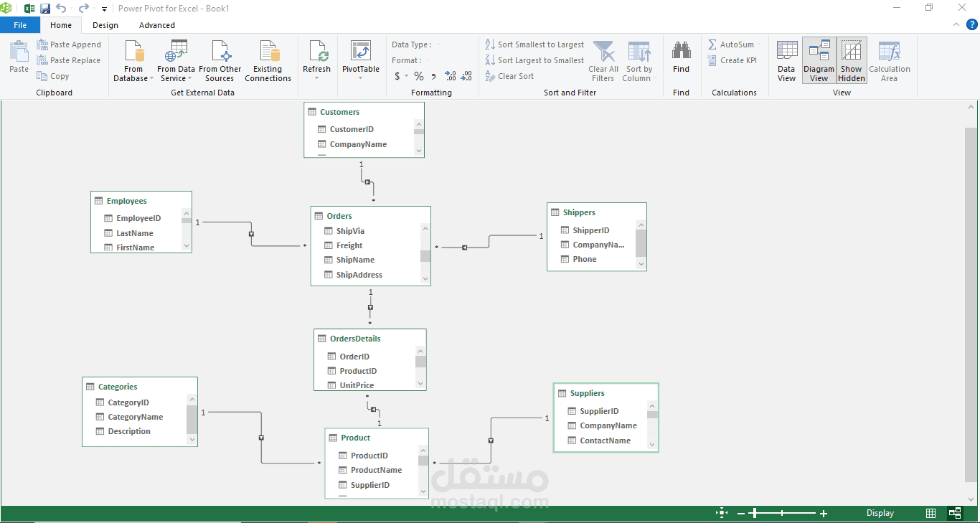Open Existing Connections
This screenshot has width=980, height=523.
(268, 61)
